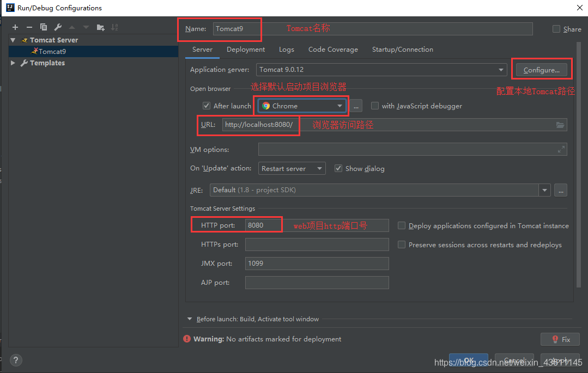Click the Cancel button
The height and width of the screenshot is (373, 588).
click(514, 360)
